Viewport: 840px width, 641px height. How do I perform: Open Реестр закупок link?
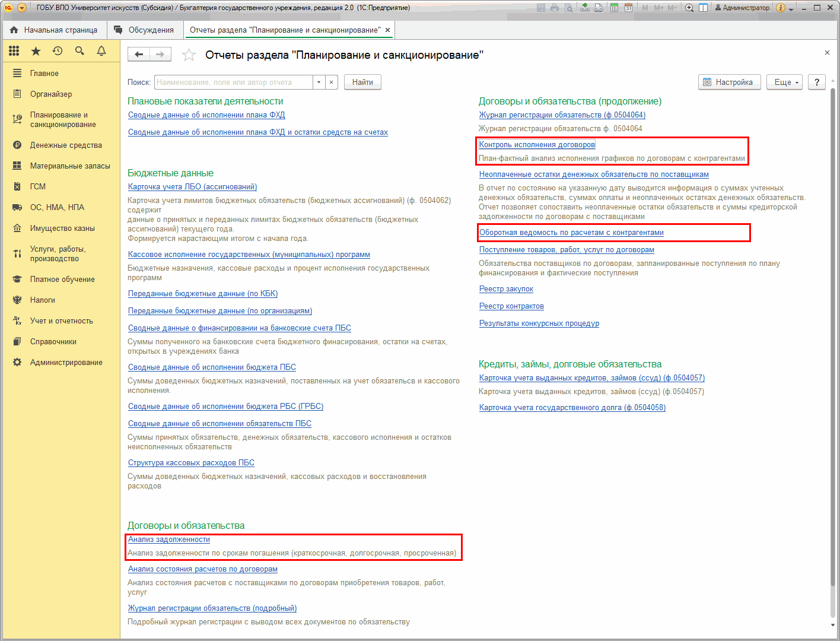[x=507, y=289]
